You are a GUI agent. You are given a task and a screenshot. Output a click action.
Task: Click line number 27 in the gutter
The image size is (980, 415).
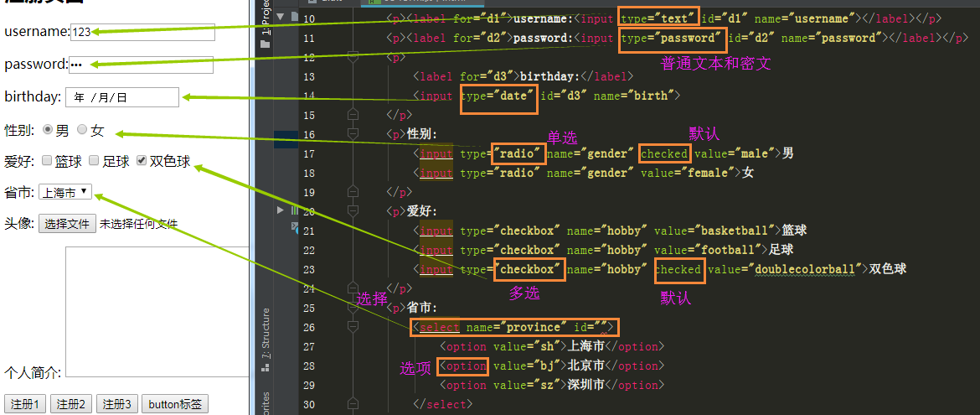click(x=309, y=346)
